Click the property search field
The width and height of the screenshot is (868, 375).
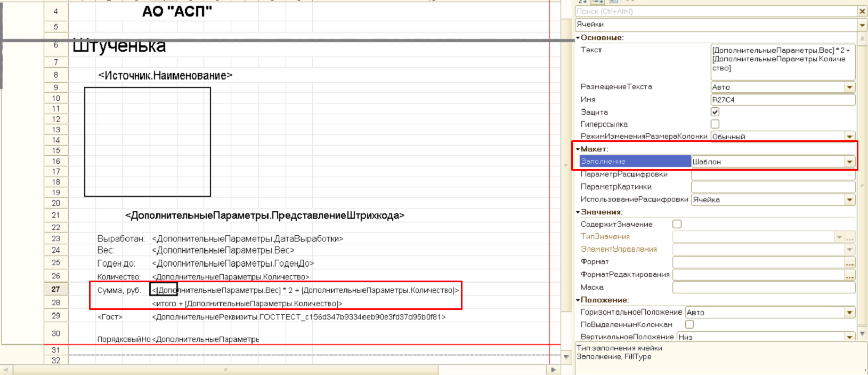pos(716,11)
